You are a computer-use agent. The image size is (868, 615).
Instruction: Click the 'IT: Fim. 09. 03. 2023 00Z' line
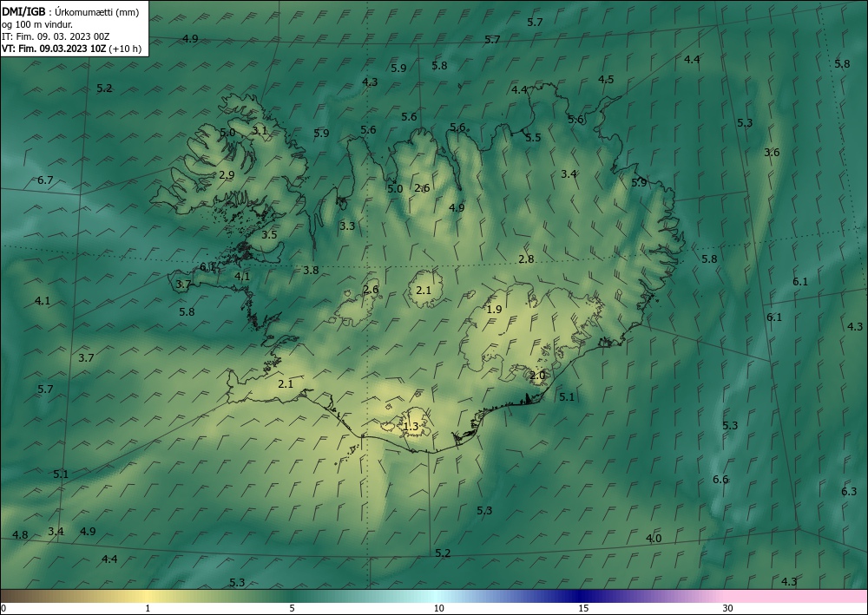(56, 36)
